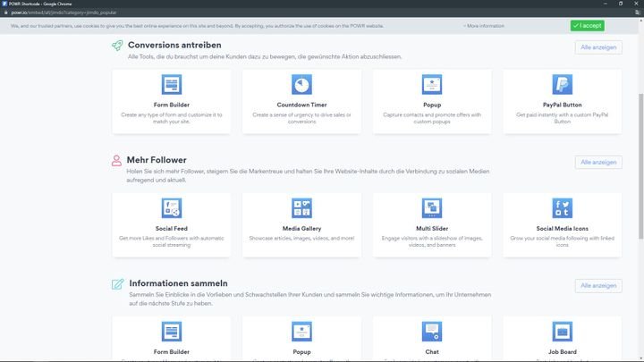
Task: Click the Social Feed title text
Action: 171,229
